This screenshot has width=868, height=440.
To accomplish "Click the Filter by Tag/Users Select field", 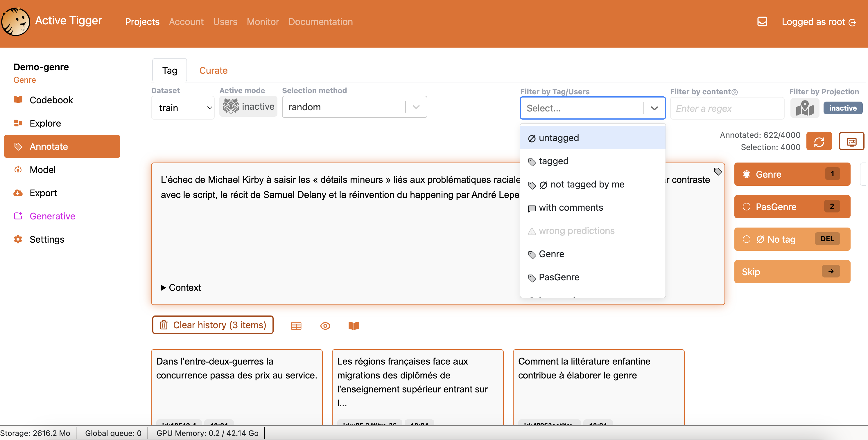I will pos(593,108).
